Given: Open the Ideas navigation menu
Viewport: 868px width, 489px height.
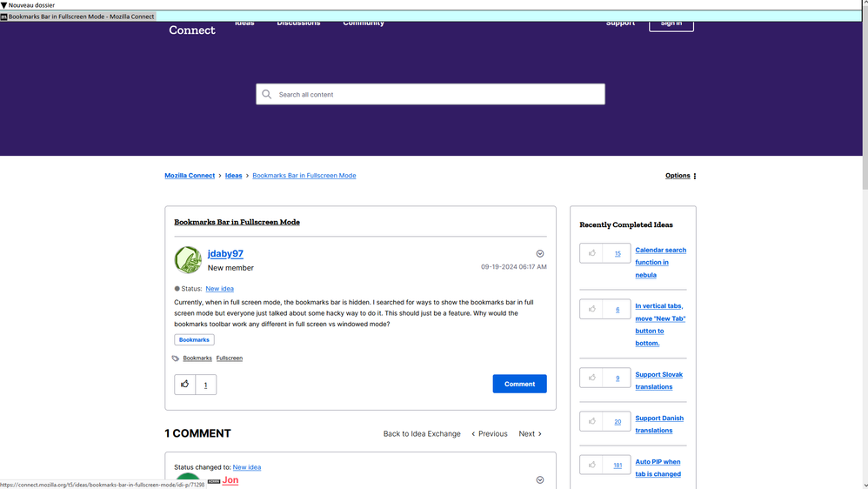Looking at the screenshot, I should click(244, 23).
